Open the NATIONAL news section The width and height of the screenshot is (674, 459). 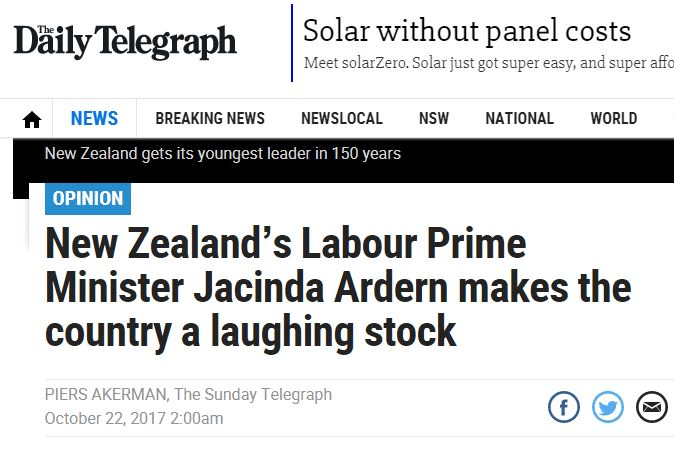(519, 118)
